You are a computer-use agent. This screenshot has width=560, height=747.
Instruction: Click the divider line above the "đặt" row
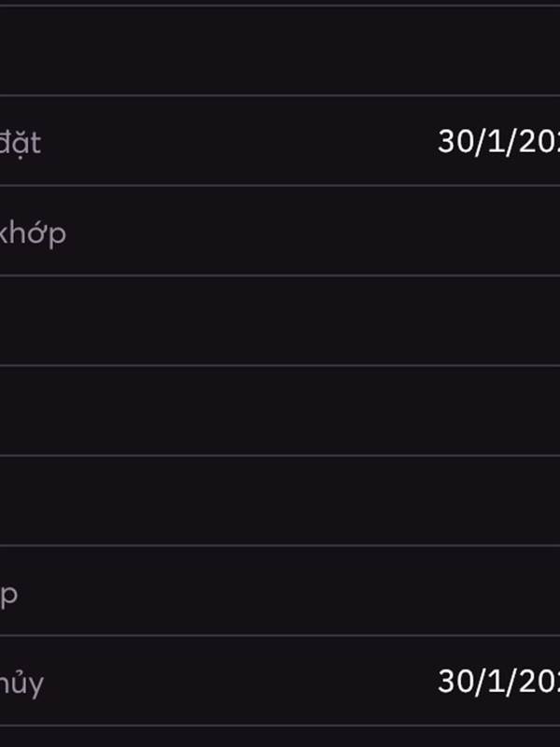tap(280, 96)
